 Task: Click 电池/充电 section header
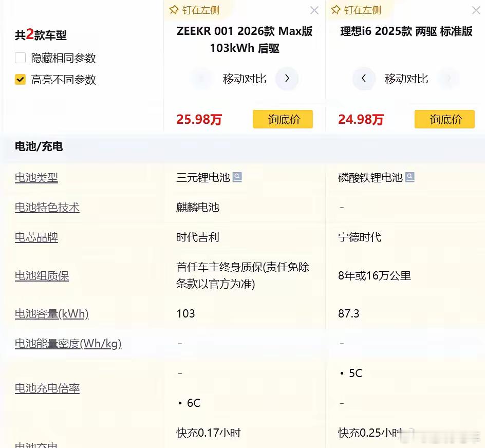[x=39, y=146]
